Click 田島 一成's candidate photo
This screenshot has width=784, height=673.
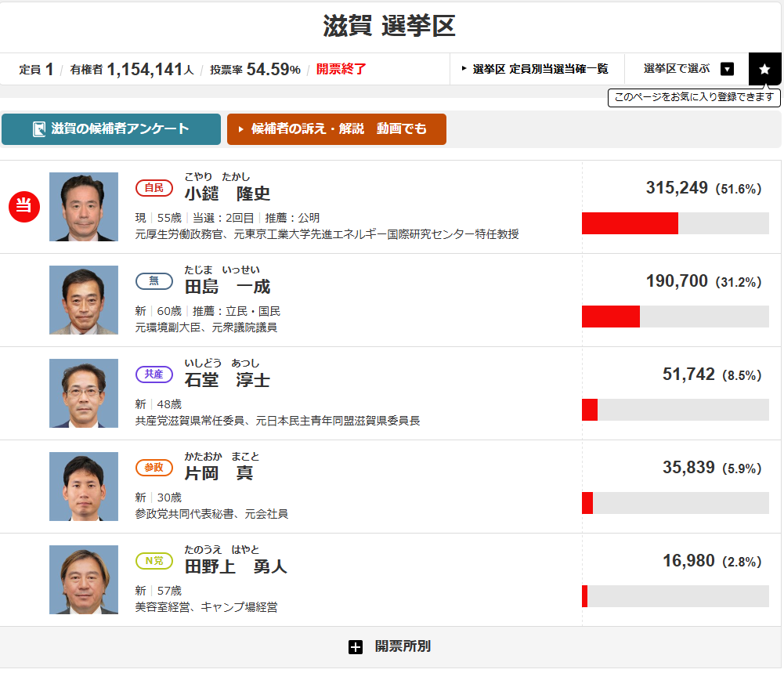[x=84, y=300]
